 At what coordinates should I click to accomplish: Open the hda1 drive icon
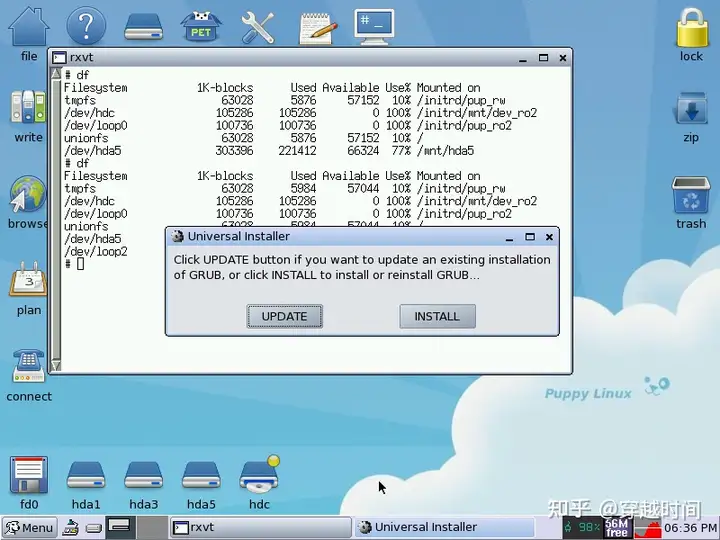86,475
